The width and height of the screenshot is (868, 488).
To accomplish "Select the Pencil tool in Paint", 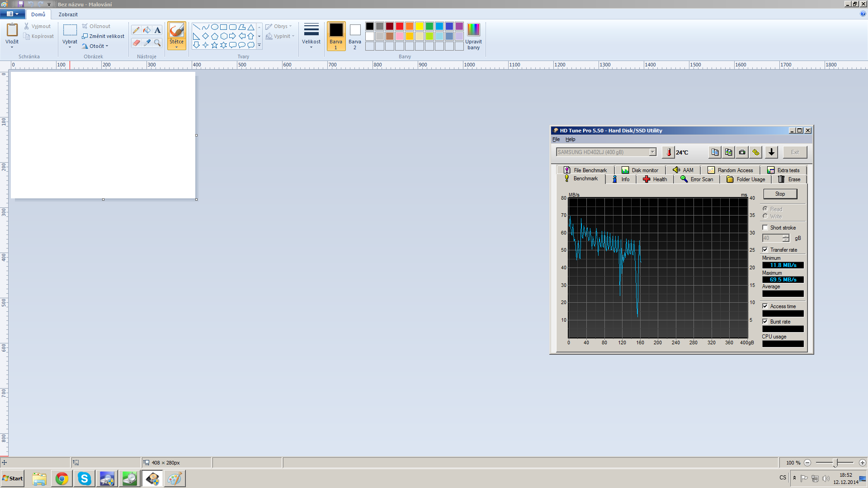I will pos(136,30).
